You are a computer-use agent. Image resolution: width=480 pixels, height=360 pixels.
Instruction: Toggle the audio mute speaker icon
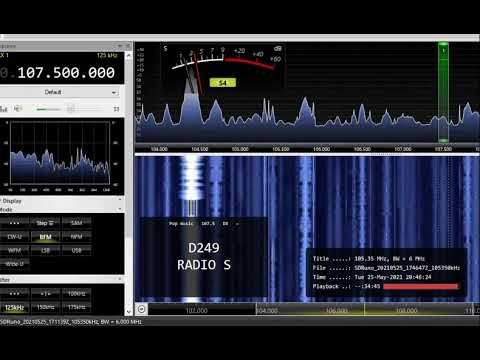pyautogui.click(x=17, y=108)
